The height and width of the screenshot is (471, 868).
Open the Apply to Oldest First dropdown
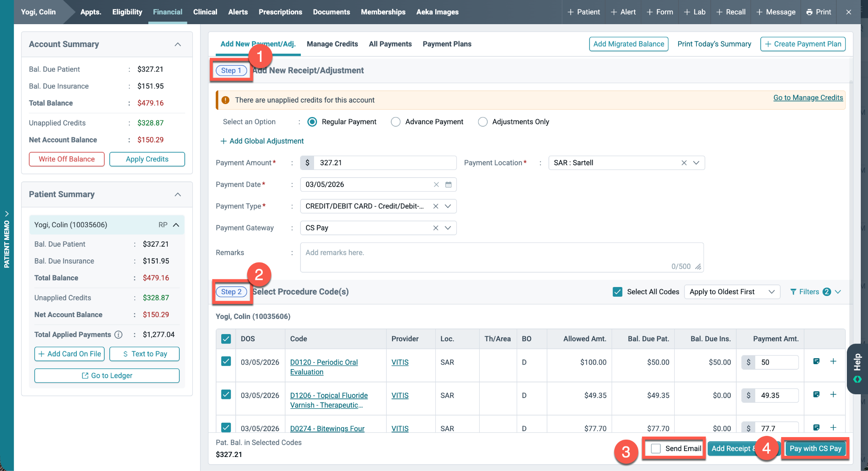click(x=732, y=292)
